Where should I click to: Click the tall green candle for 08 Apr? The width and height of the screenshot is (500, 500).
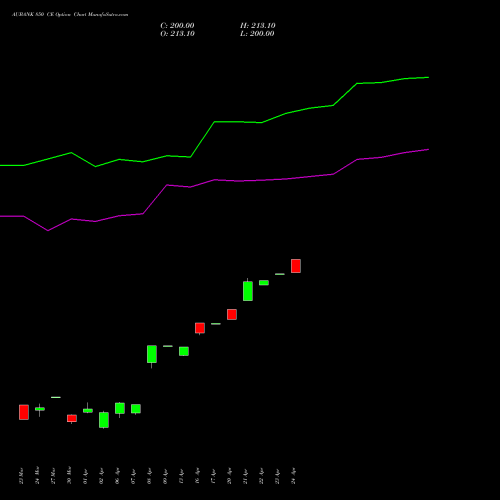pos(152,354)
